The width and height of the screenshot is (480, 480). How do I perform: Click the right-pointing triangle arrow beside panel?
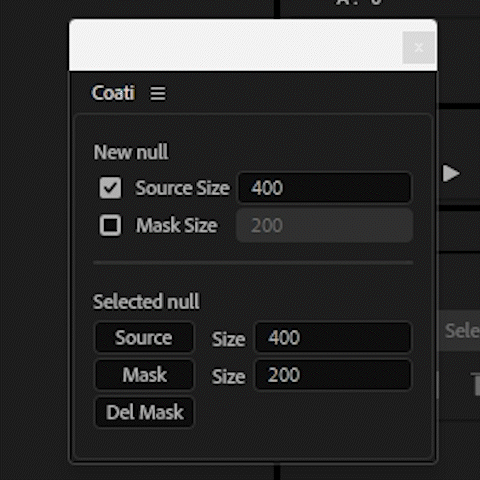click(451, 173)
